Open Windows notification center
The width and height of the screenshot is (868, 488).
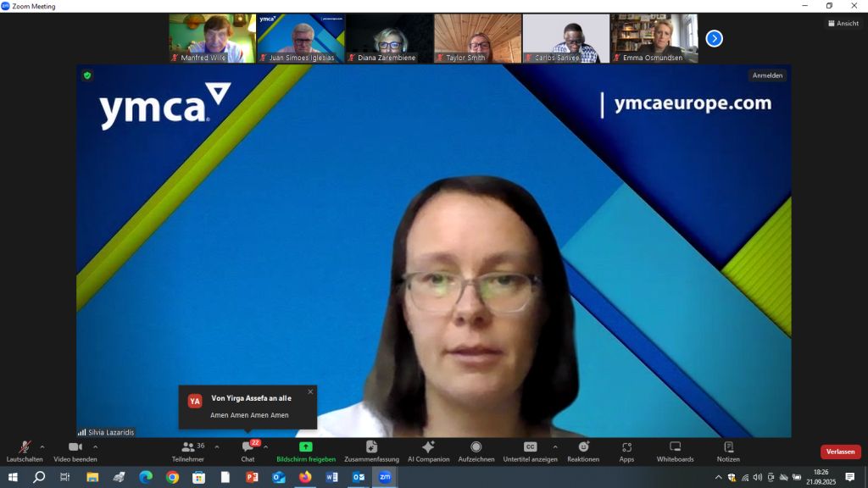pyautogui.click(x=849, y=477)
